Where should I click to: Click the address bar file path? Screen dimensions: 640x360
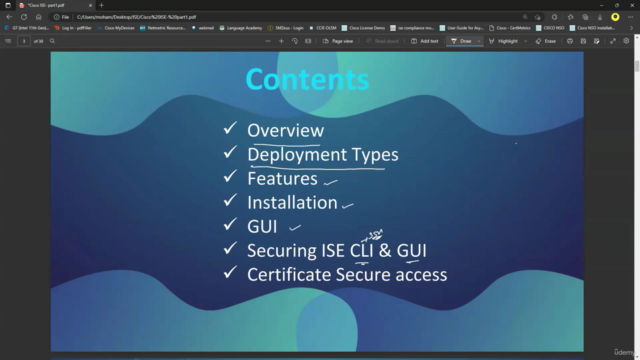pos(136,17)
